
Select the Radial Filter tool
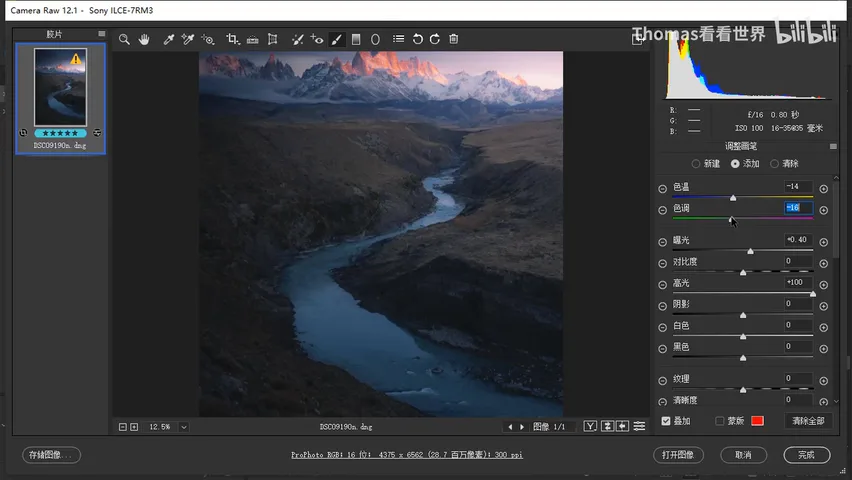(x=375, y=39)
